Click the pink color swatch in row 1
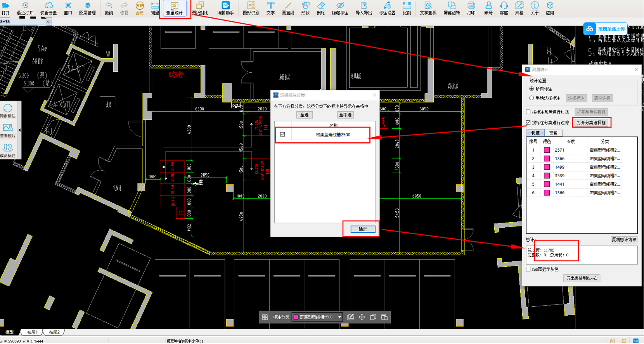 click(x=547, y=150)
